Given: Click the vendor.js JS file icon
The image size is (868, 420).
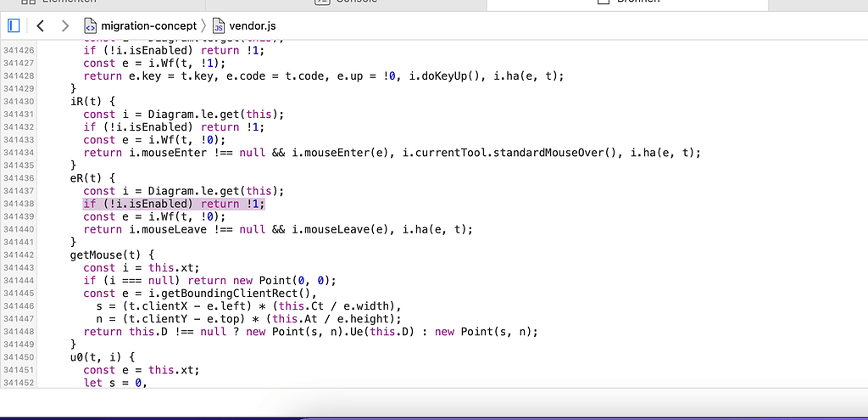Looking at the screenshot, I should tap(219, 26).
